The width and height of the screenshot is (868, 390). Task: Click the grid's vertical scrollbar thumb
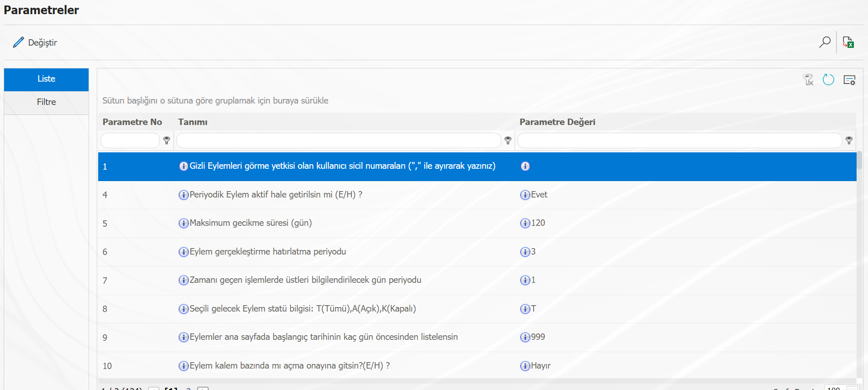(859, 161)
